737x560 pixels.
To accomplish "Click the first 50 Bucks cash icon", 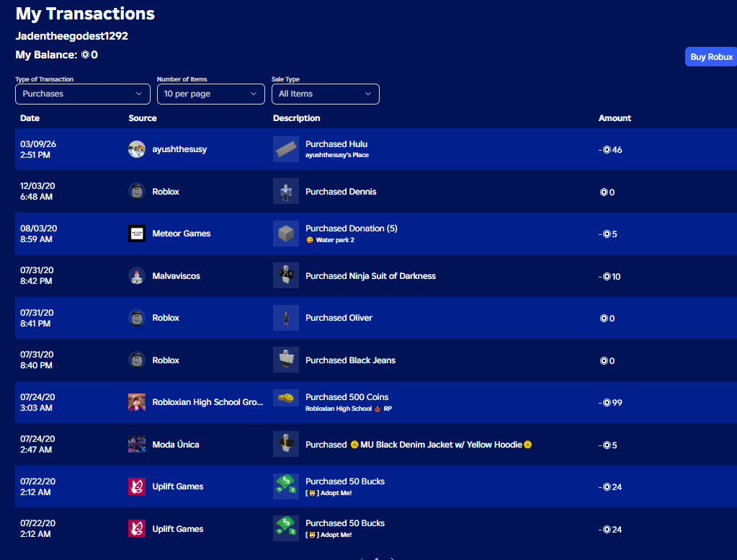I will coord(286,486).
